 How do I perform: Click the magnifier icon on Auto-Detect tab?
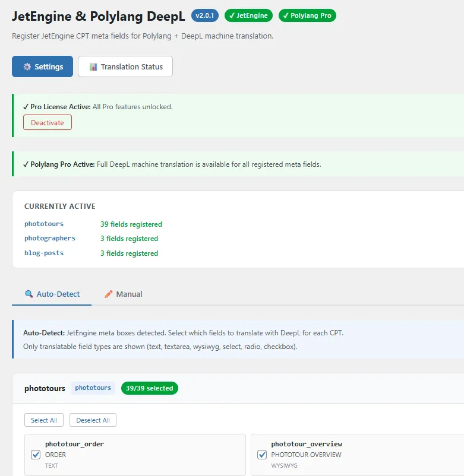pyautogui.click(x=29, y=294)
